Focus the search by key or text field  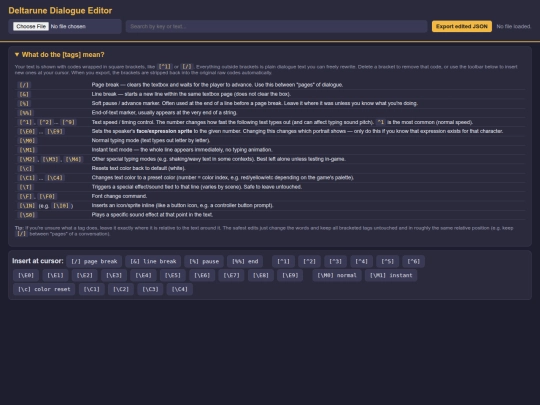pos(277,27)
